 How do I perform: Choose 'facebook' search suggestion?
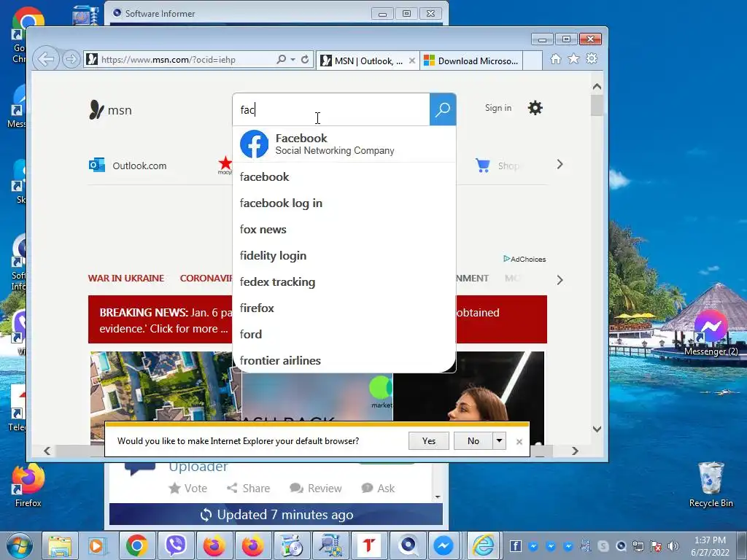point(344,176)
